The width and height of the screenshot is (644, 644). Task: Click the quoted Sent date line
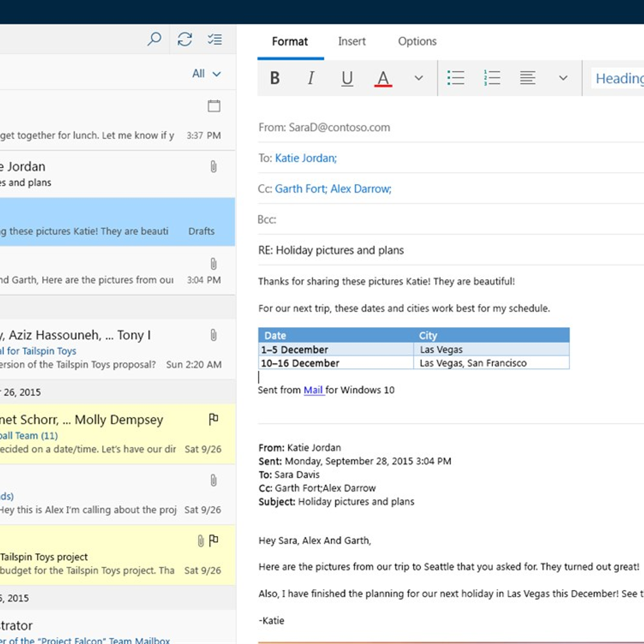(x=355, y=461)
